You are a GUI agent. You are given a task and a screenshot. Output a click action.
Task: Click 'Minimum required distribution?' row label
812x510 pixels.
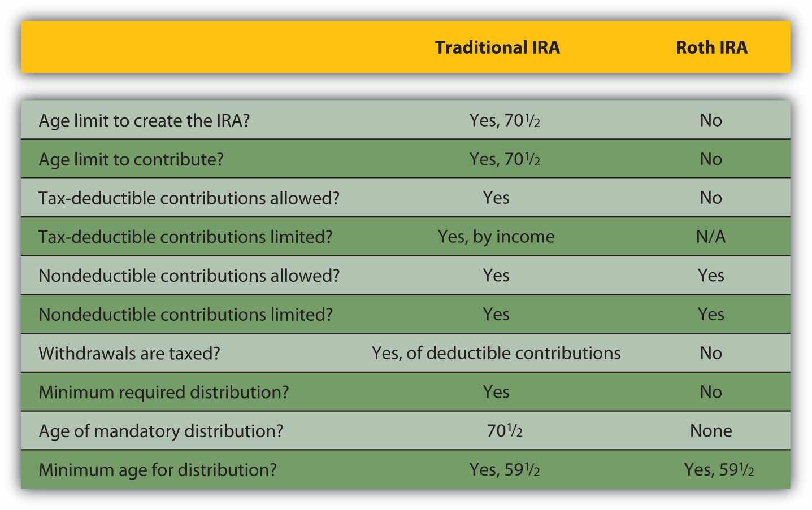coord(164,393)
